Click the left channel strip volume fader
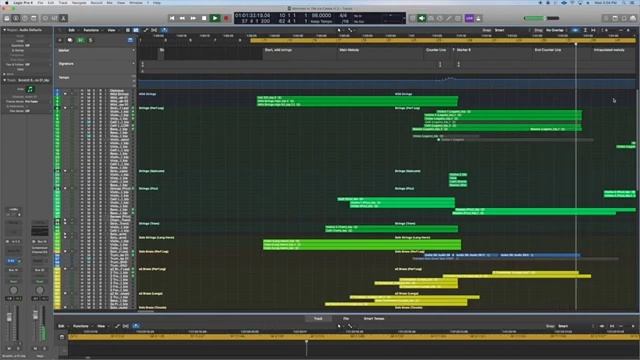640x360 pixels. click(x=9, y=317)
